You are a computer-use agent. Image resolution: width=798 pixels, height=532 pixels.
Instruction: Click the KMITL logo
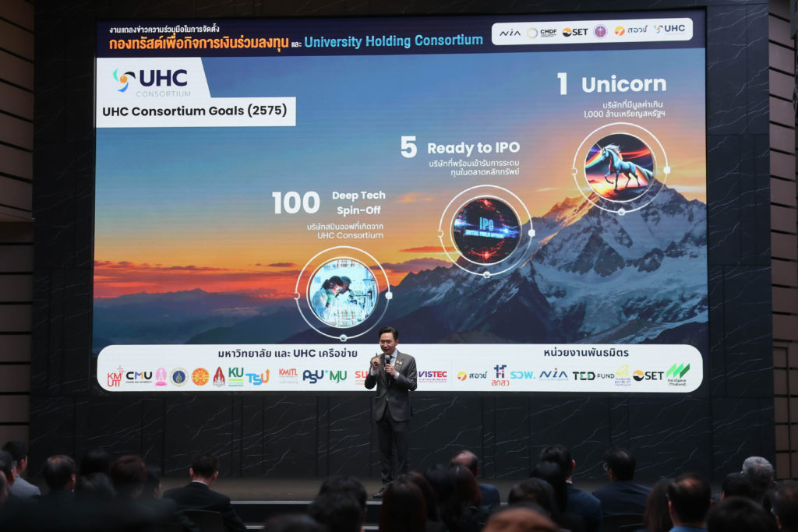click(288, 375)
